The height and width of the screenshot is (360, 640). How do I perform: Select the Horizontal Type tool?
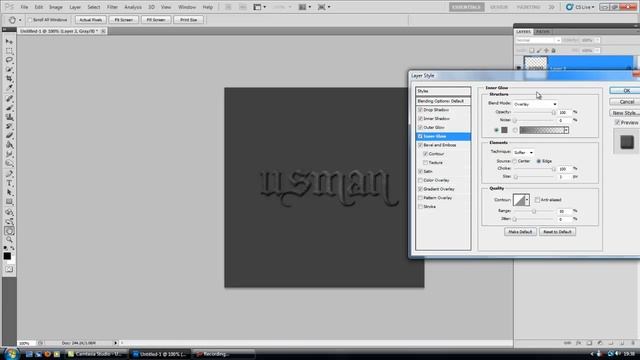(x=9, y=183)
